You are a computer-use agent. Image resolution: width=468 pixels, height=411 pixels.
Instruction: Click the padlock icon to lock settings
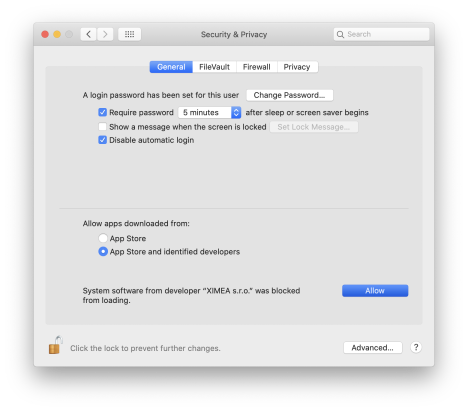[55, 345]
